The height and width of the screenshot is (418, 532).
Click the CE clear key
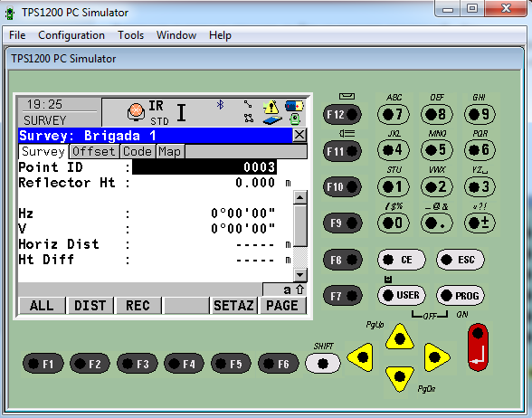pyautogui.click(x=402, y=260)
